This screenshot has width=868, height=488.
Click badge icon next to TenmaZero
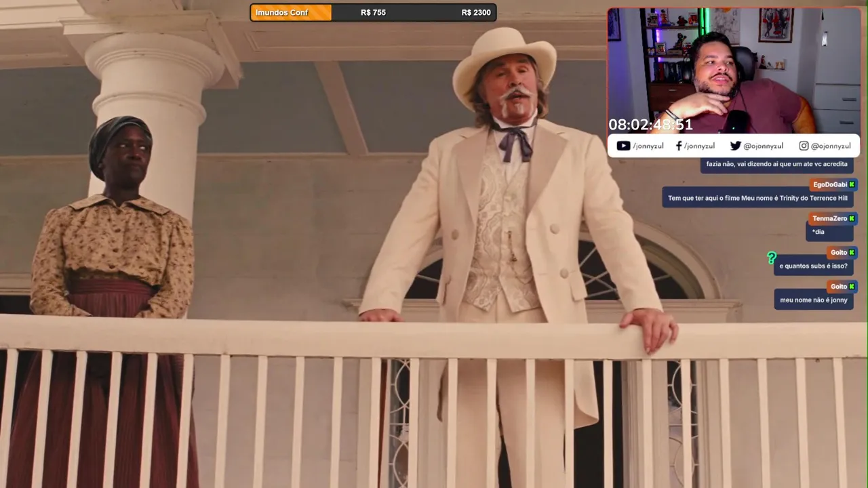click(852, 218)
